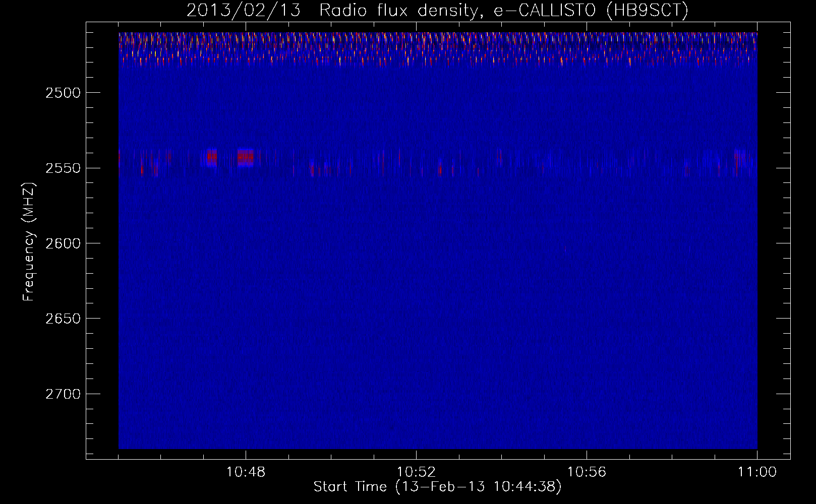Click the 10:48 time axis label

click(246, 472)
